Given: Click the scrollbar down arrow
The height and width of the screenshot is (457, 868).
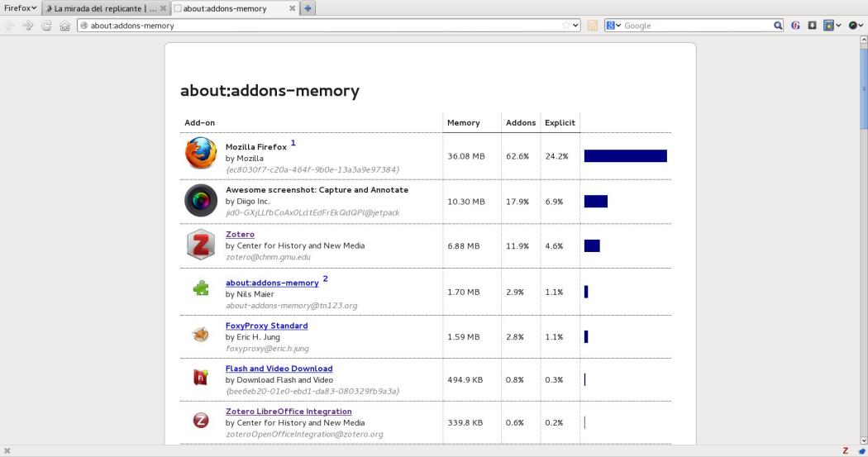Looking at the screenshot, I should pos(864,441).
